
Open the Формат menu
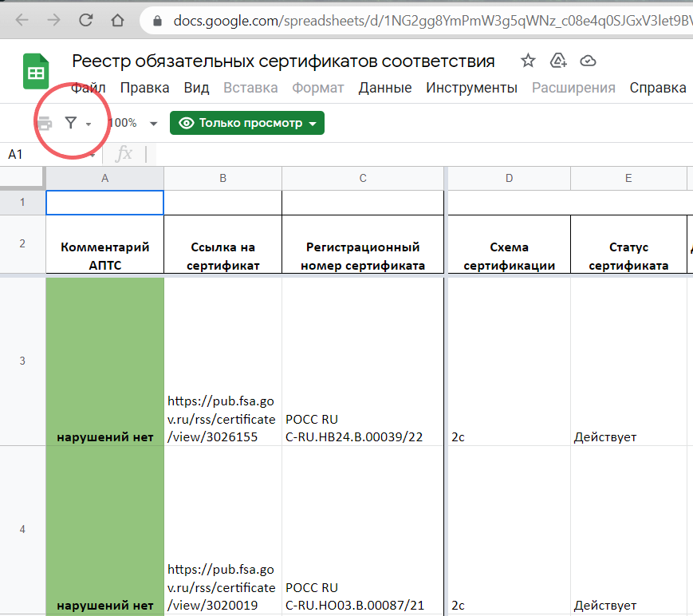pyautogui.click(x=317, y=88)
